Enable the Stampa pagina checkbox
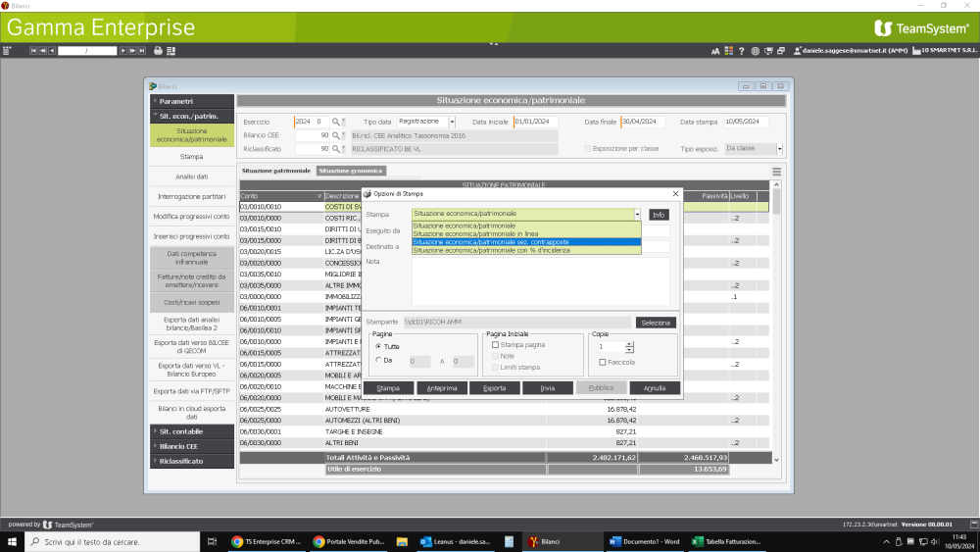 [x=495, y=345]
